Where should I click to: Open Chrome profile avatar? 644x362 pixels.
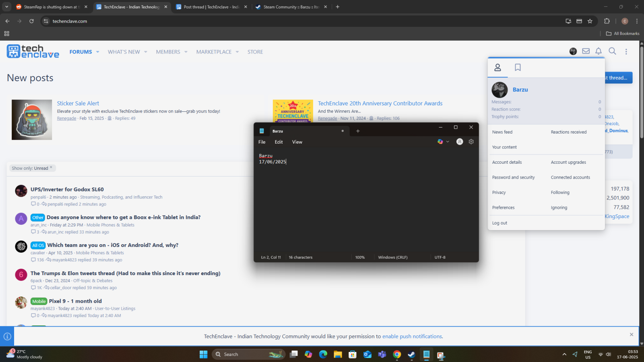click(625, 21)
